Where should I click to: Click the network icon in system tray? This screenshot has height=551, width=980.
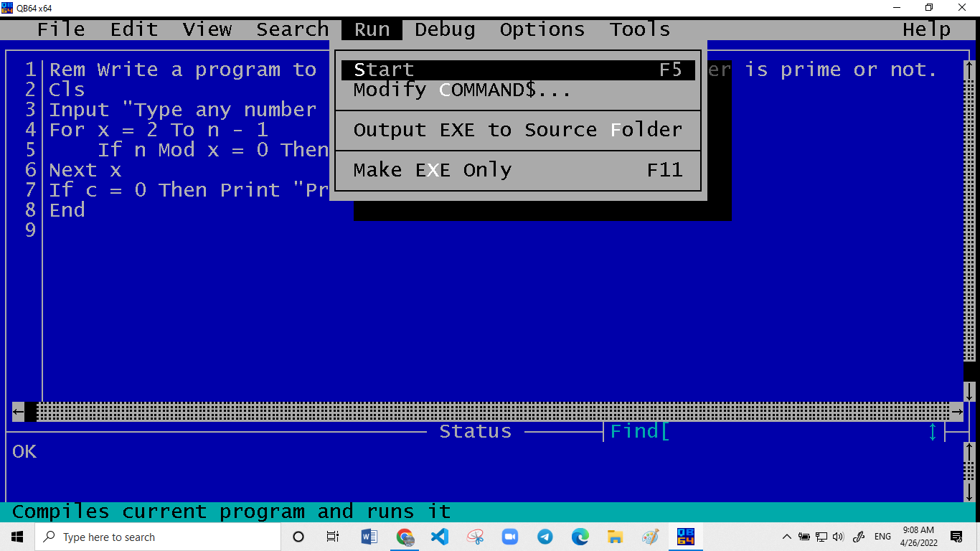[x=821, y=537]
